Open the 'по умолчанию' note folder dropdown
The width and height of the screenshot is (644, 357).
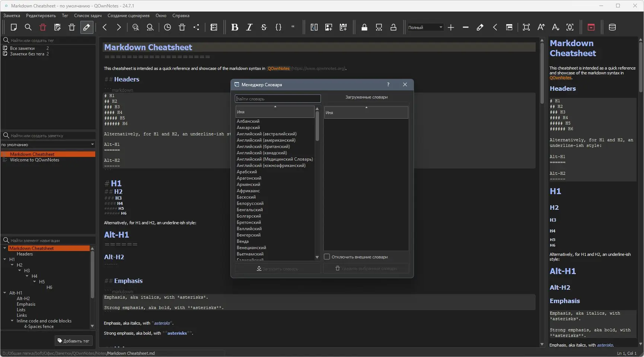48,145
